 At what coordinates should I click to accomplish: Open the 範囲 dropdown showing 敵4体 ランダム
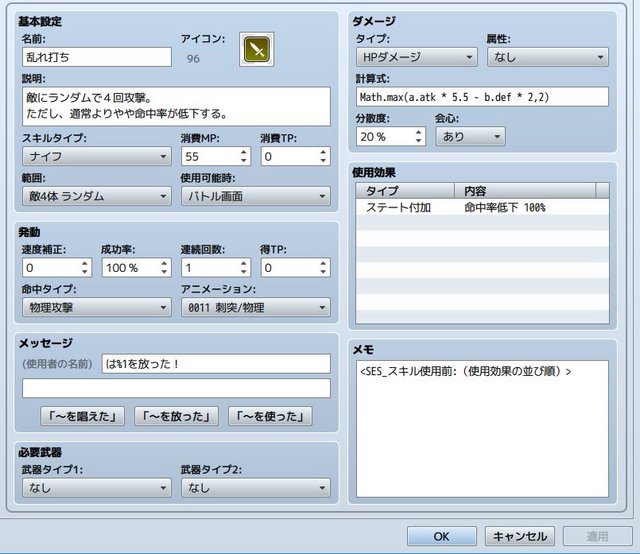click(97, 196)
